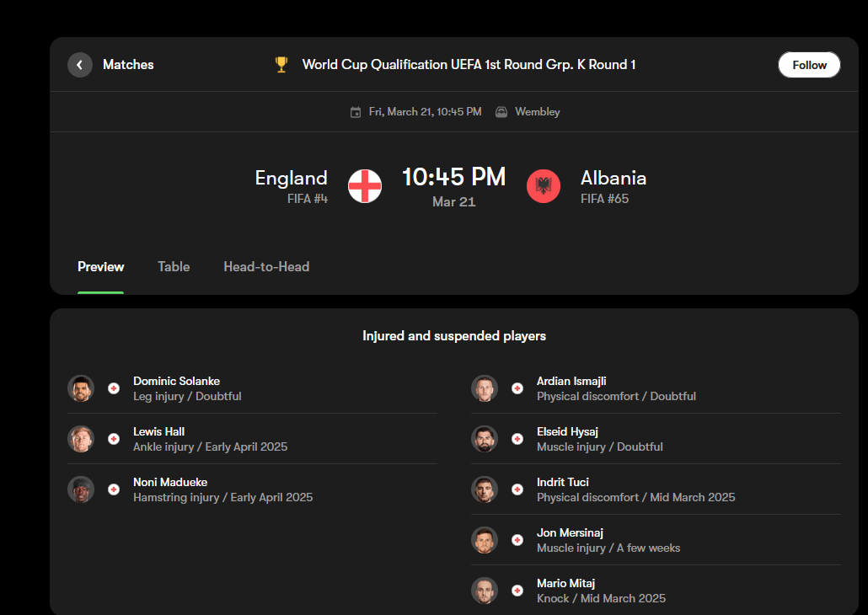Click the gold trophy competition icon
Image resolution: width=868 pixels, height=615 pixels.
281,64
